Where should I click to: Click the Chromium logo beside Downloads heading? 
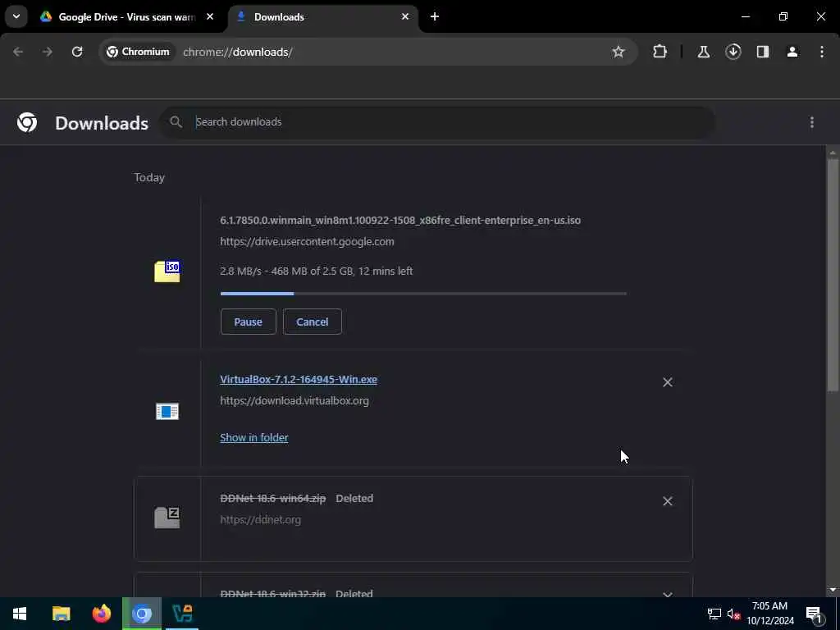click(x=27, y=122)
